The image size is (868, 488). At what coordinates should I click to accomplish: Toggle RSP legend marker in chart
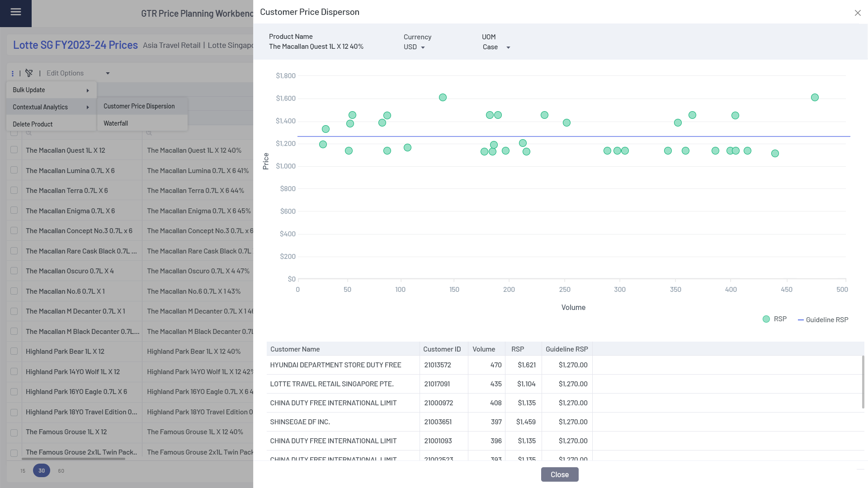766,319
